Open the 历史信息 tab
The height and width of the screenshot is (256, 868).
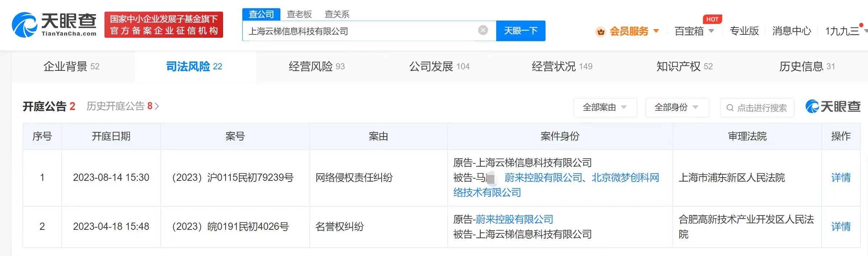click(x=807, y=66)
